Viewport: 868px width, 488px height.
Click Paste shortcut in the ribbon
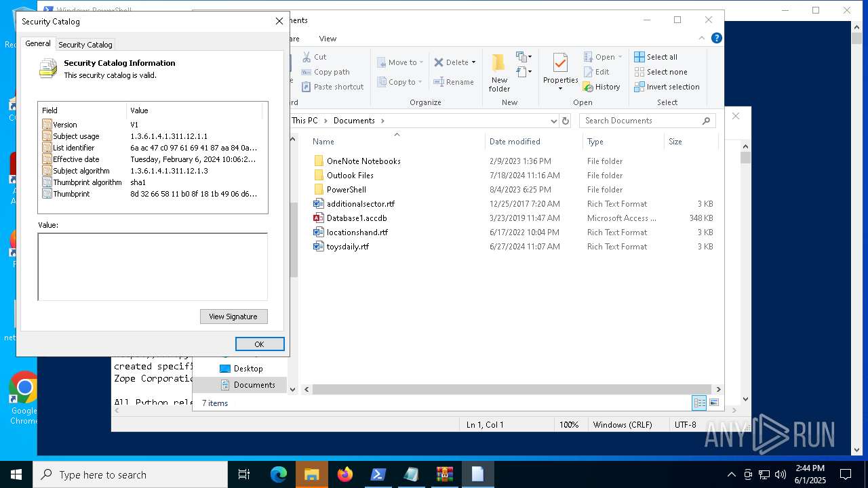click(332, 87)
